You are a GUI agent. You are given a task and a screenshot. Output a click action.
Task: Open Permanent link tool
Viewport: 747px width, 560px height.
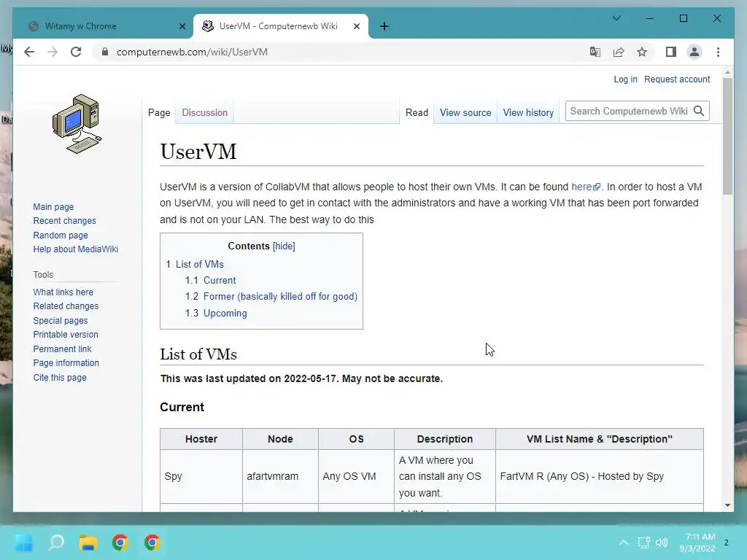click(x=63, y=349)
